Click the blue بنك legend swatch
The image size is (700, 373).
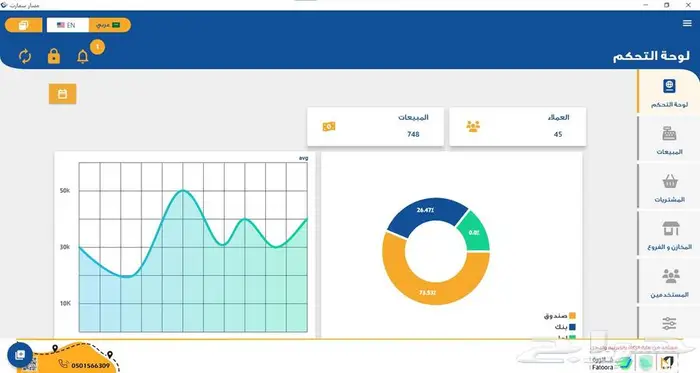point(572,327)
